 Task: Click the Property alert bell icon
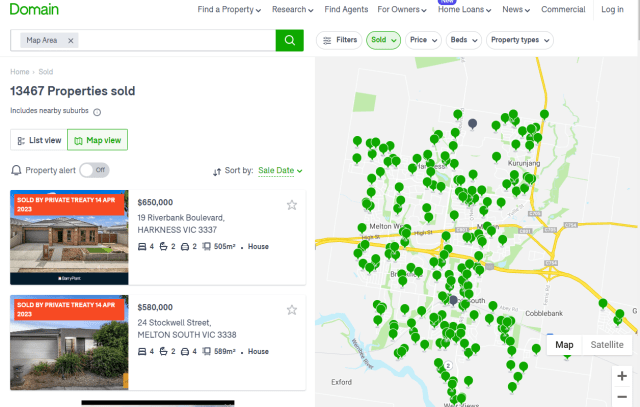pyautogui.click(x=16, y=170)
